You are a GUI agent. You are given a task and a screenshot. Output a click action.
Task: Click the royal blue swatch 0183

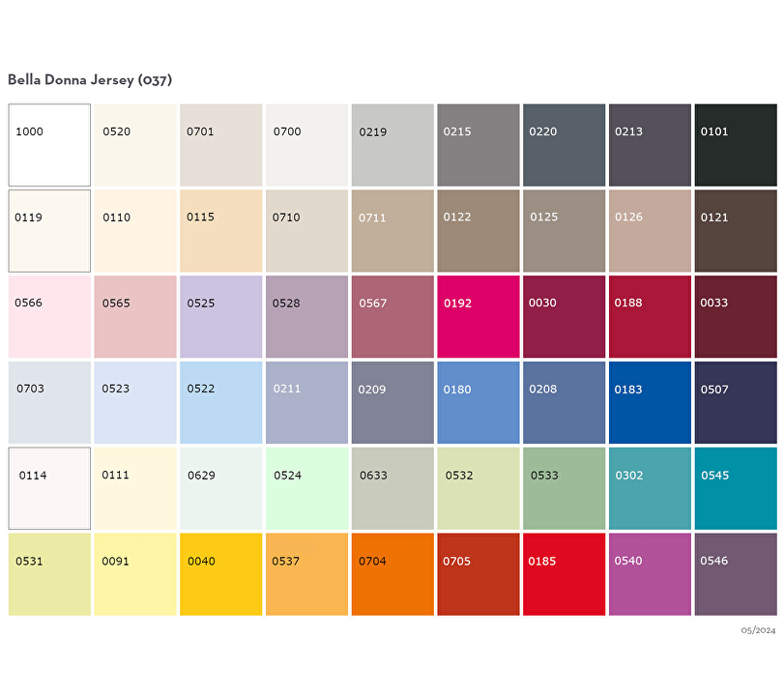click(650, 403)
